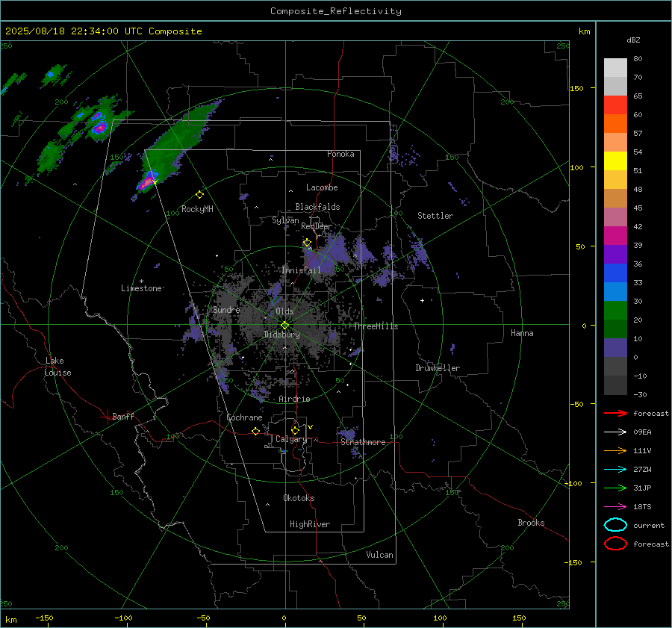672x628 pixels.
Task: Click the green 31JP arrow icon
Action: click(x=615, y=488)
